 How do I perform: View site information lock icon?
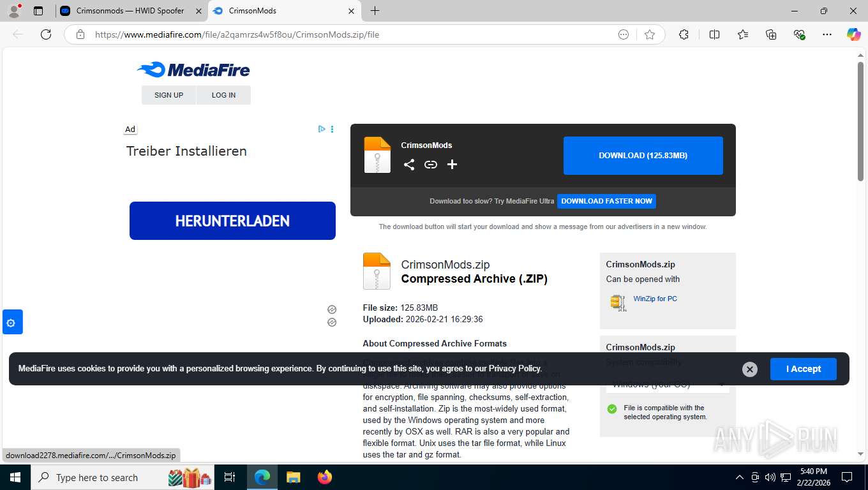coord(80,34)
